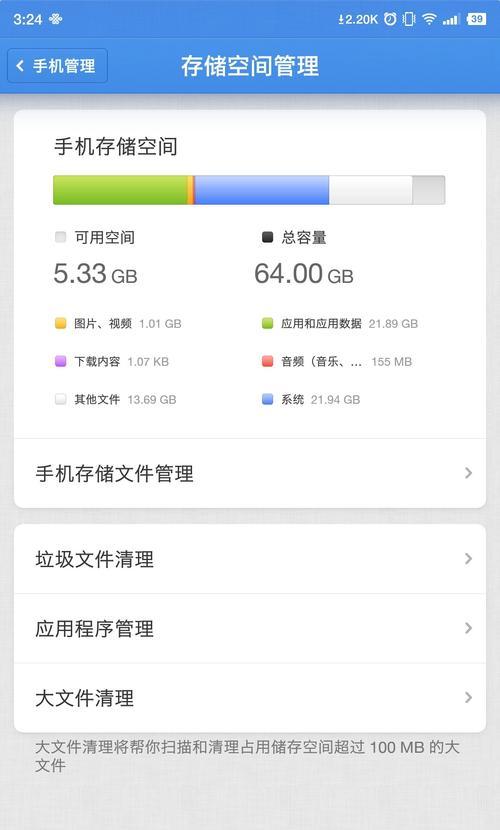Tap the blue 系统 legend square
Screen dimensions: 500x830
tap(267, 399)
